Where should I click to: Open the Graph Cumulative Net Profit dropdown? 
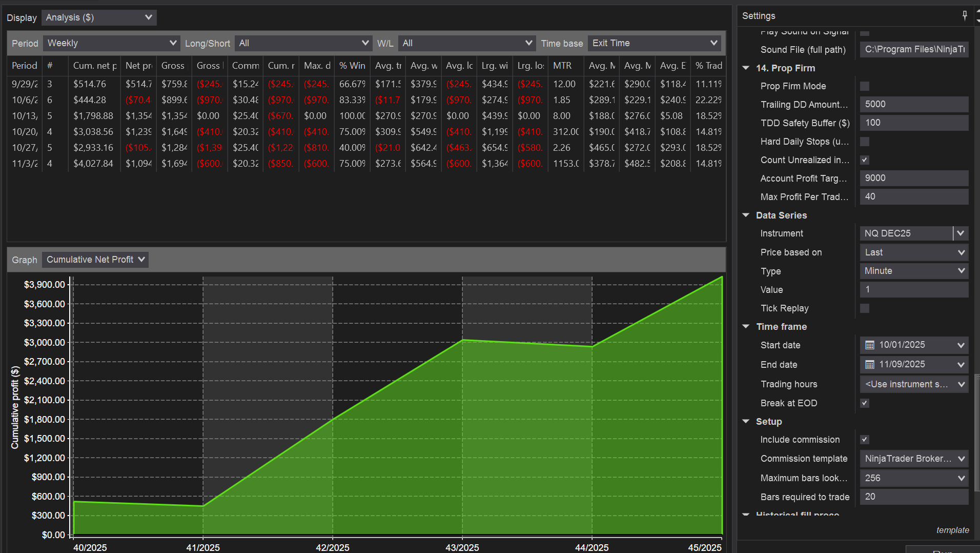[x=95, y=260]
